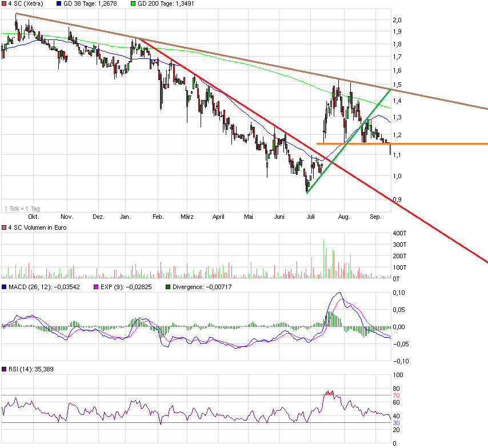Click the 1,5 price axis value
The height and width of the screenshot is (448, 488).
click(397, 85)
